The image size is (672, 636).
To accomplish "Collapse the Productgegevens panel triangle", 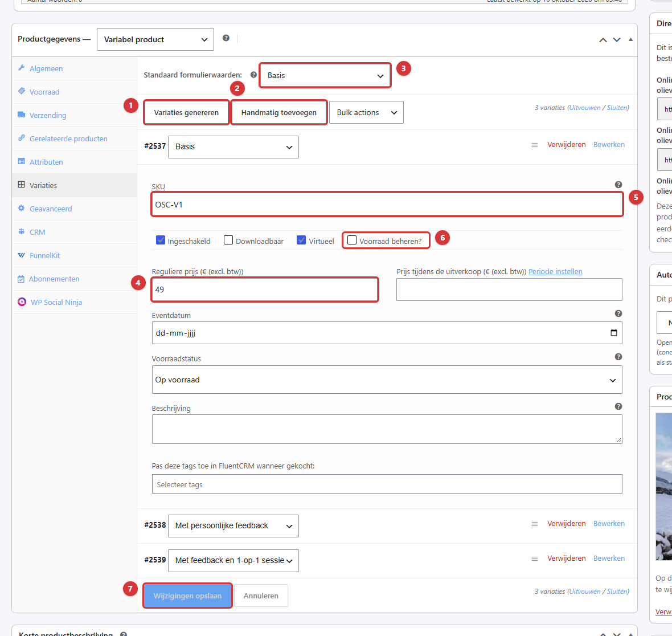I will click(630, 39).
